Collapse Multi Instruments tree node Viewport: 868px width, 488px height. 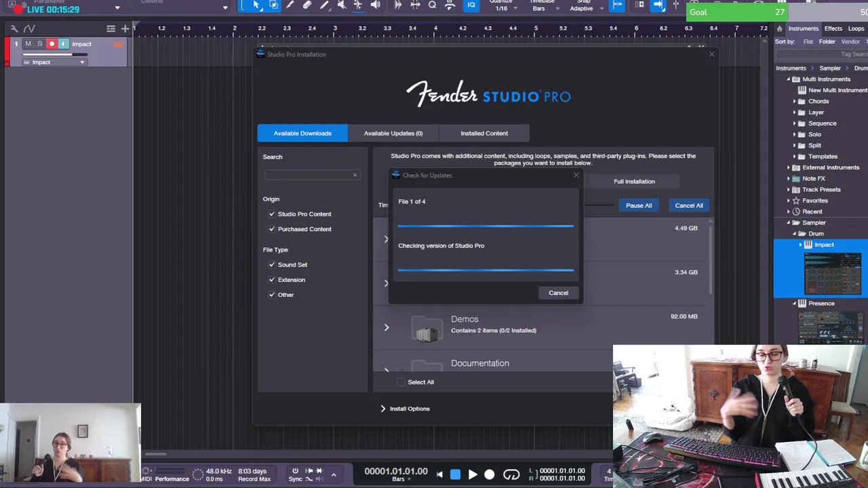789,79
